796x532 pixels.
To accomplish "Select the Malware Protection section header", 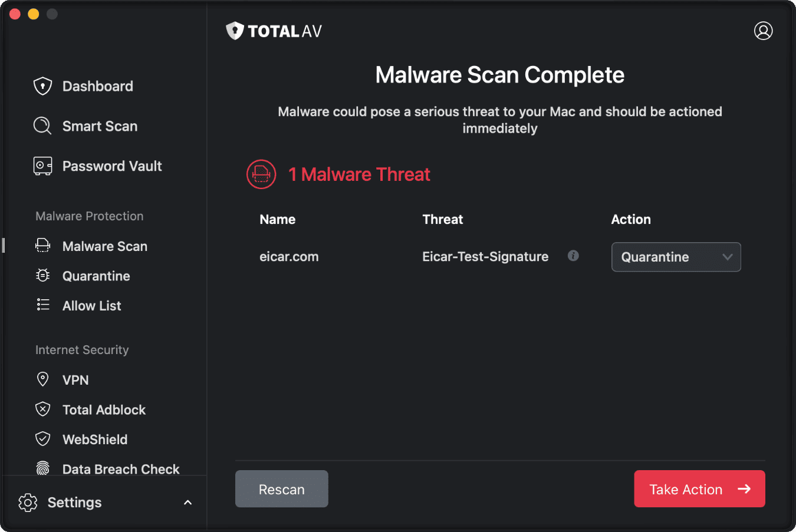I will click(x=89, y=216).
